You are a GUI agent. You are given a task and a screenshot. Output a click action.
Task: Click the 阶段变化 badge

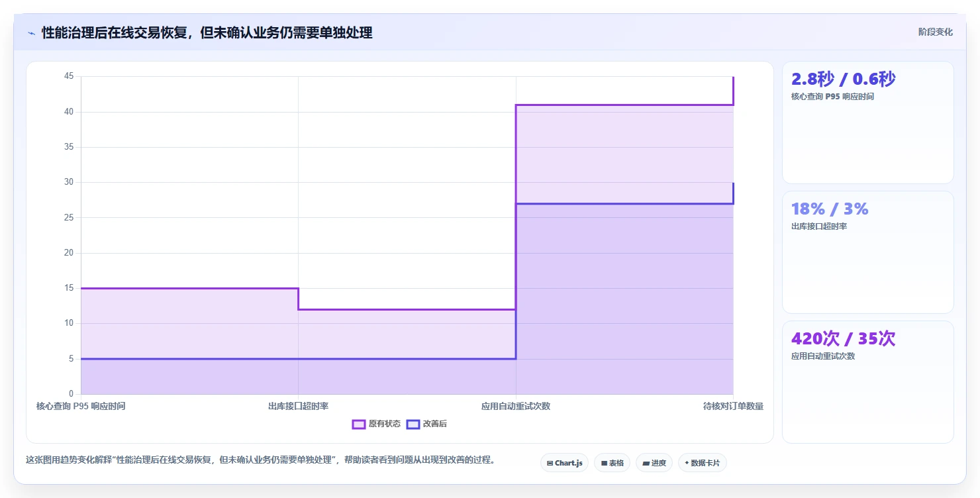pos(935,32)
